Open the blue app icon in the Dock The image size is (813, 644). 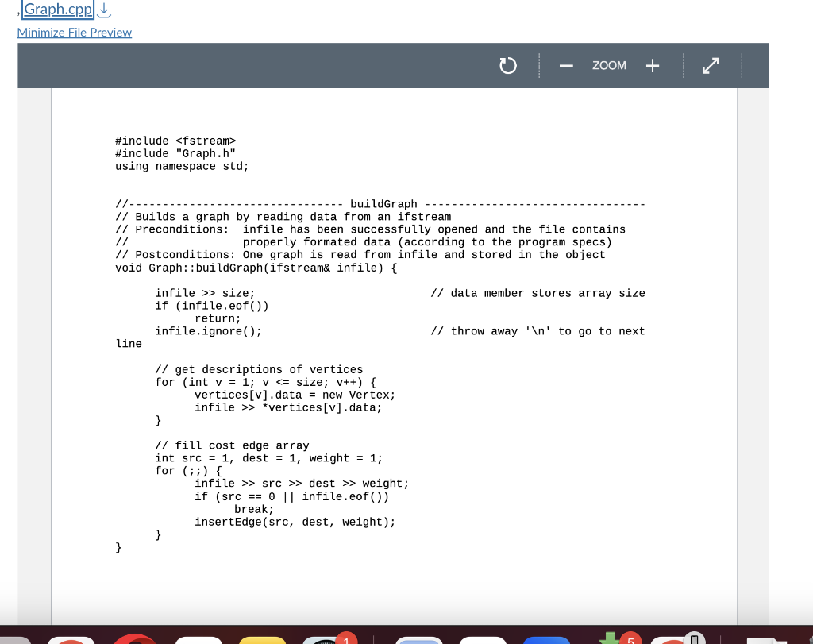pos(548,640)
